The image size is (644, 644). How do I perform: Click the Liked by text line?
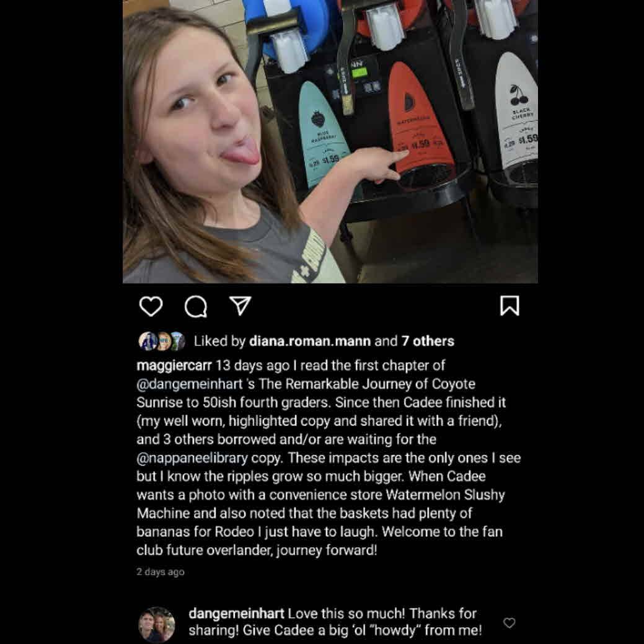[324, 341]
